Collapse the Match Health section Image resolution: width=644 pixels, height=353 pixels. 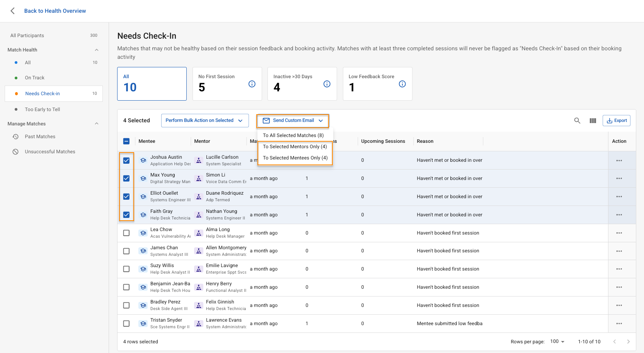[97, 50]
